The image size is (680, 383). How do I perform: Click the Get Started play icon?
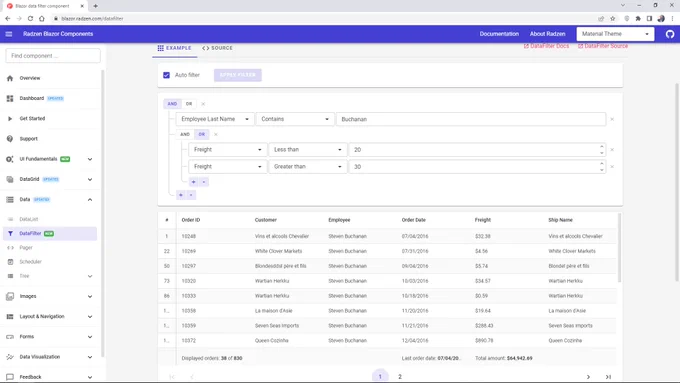coord(10,118)
